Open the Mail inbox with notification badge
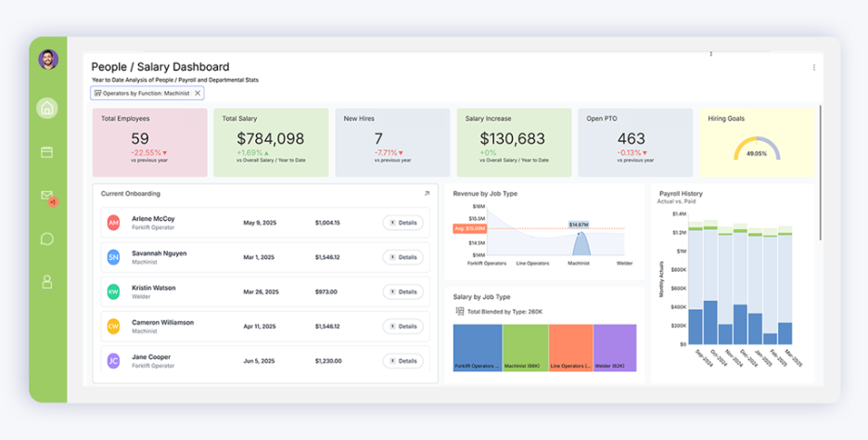 coord(47,196)
